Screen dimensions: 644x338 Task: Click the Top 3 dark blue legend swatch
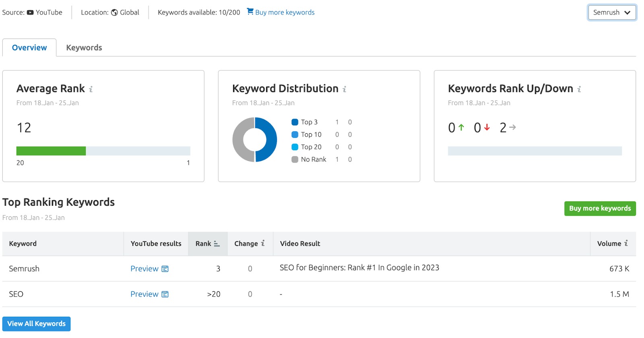coord(295,122)
